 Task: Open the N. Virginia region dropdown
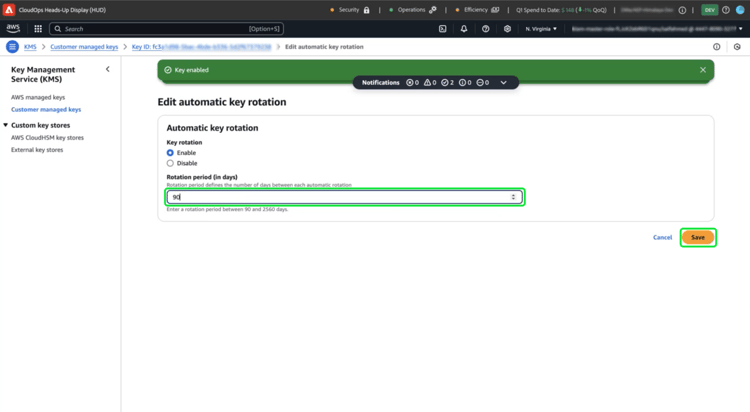coord(541,29)
